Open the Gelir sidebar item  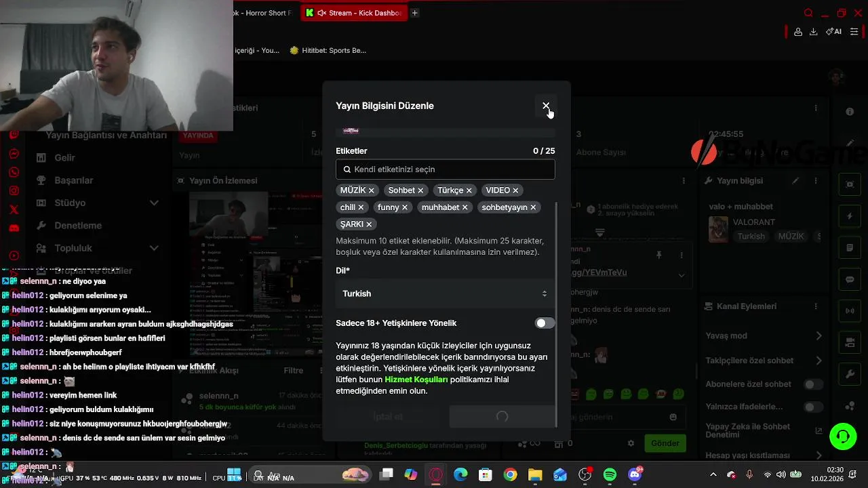point(64,158)
